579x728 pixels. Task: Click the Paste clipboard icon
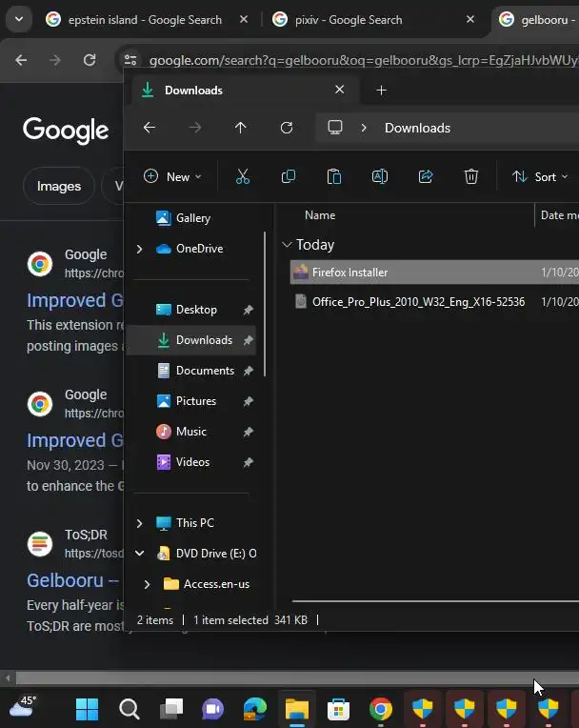point(334,176)
